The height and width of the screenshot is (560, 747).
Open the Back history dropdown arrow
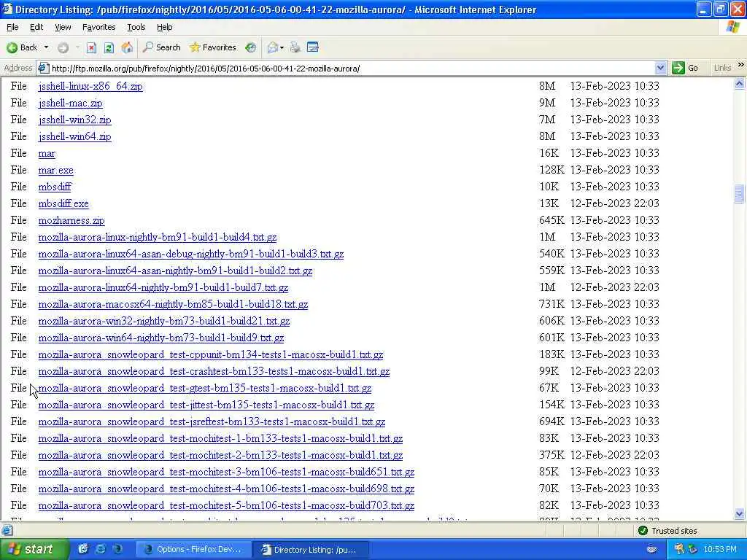46,47
